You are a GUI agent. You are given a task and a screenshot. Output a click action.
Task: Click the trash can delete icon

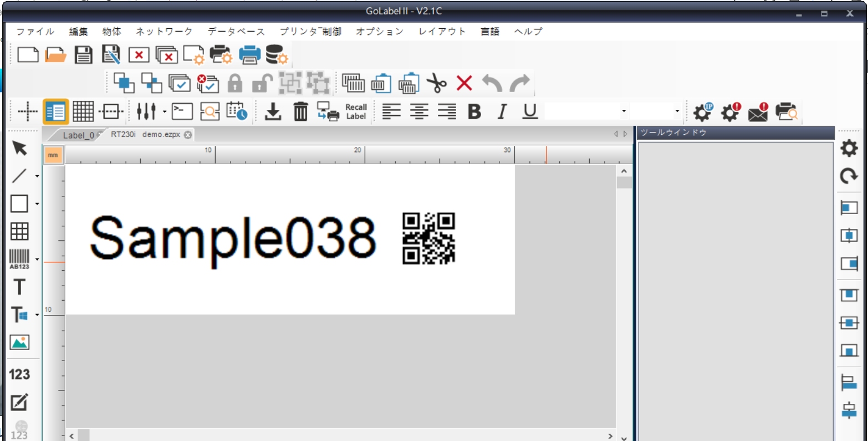click(x=300, y=111)
